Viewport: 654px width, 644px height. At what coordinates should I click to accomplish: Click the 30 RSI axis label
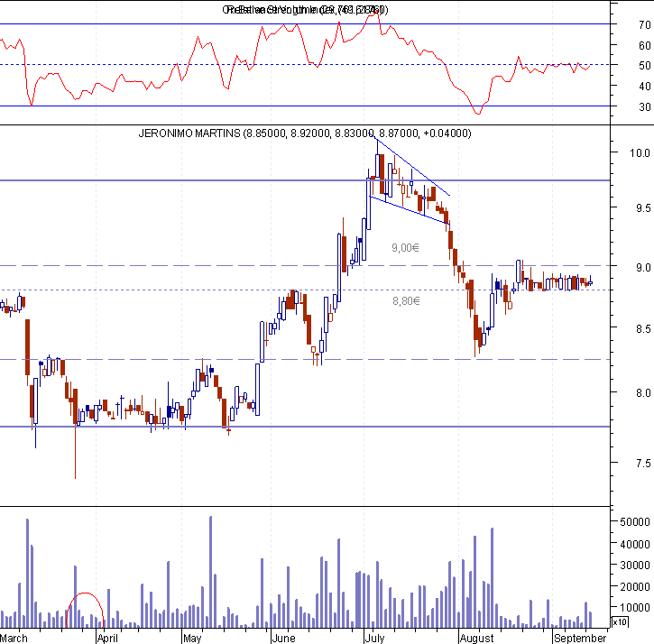[x=644, y=106]
